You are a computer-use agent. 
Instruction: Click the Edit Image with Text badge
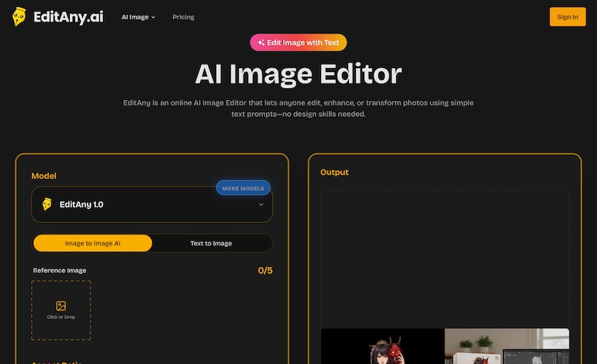coord(298,43)
